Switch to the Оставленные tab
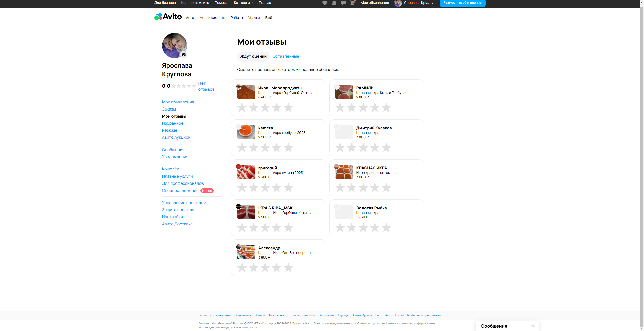This screenshot has height=331, width=644. point(286,56)
